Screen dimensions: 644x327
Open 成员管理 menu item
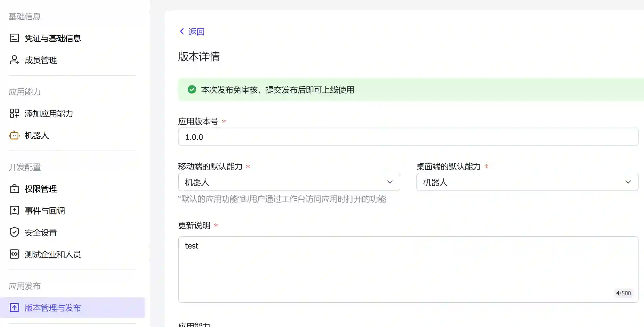(x=41, y=60)
